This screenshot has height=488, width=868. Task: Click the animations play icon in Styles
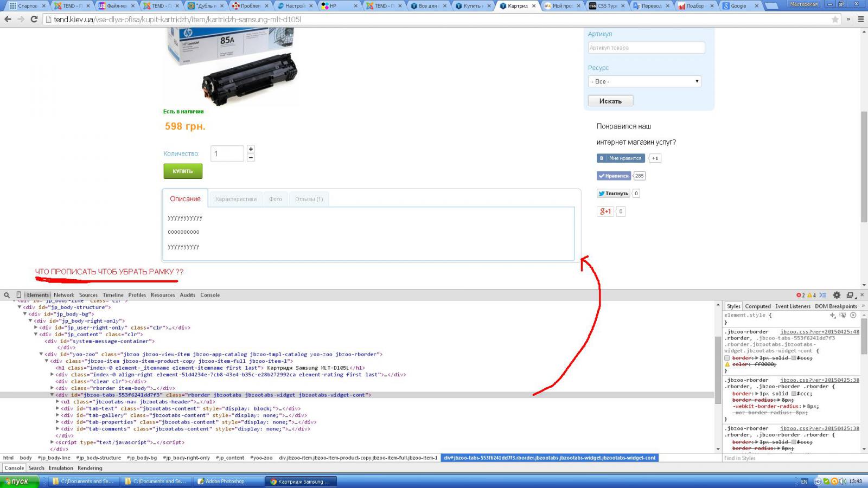tap(853, 315)
